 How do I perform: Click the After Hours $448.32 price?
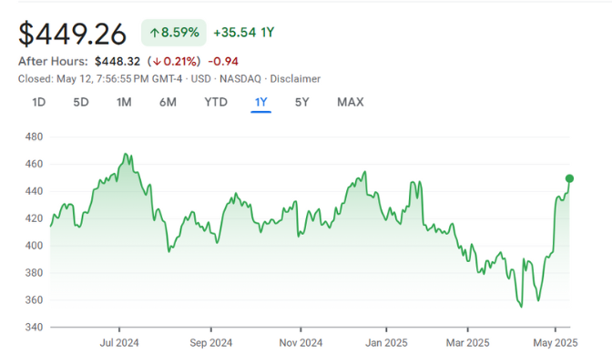[x=117, y=62]
